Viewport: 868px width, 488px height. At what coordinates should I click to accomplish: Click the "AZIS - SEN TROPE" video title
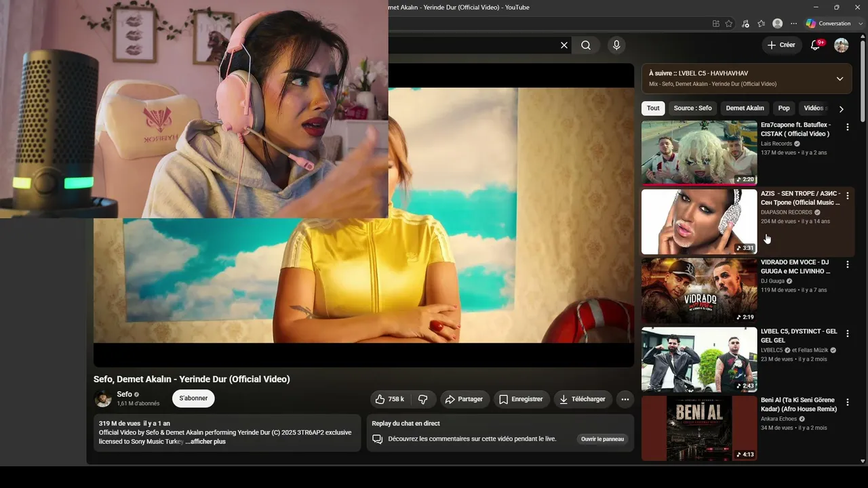click(800, 198)
